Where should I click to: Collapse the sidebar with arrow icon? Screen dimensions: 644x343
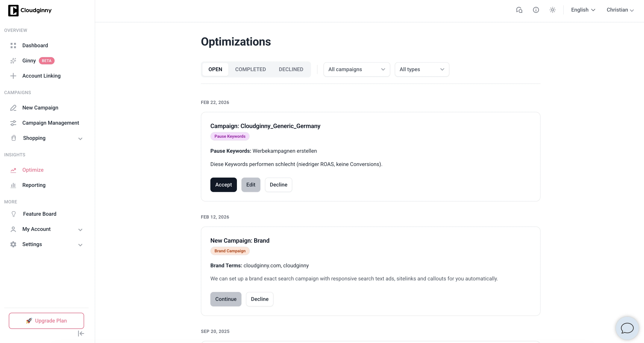[81, 334]
